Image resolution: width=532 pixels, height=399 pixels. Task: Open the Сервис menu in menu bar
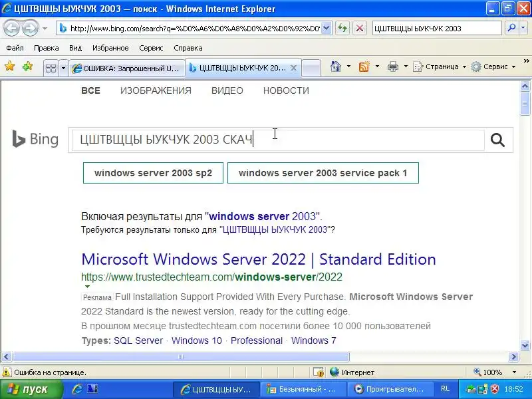point(151,48)
